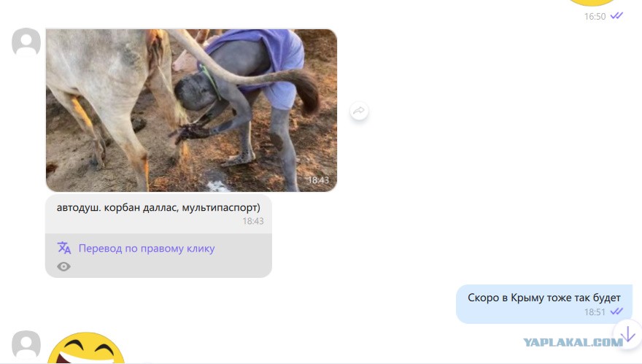
Task: Click the double checkmark at 16:50
Action: [x=616, y=16]
